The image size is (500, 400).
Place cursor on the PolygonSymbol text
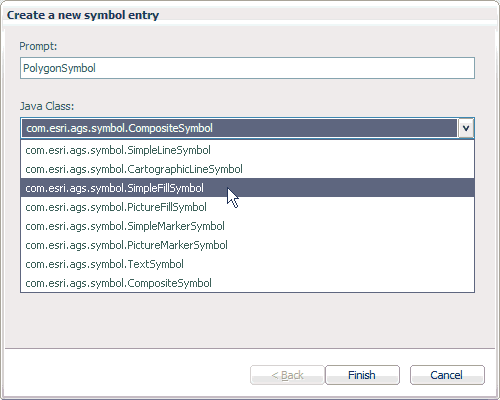click(59, 68)
